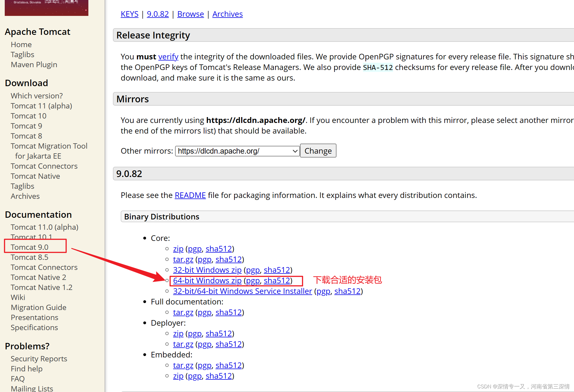The height and width of the screenshot is (392, 574).
Task: Open Tomcat Migration Tool for Jakarta EE
Action: click(49, 146)
